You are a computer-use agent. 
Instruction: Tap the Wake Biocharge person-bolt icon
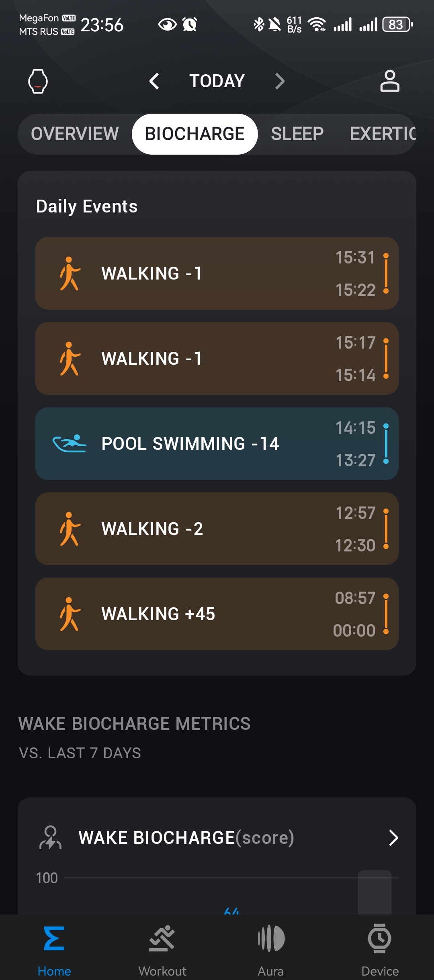coord(51,837)
